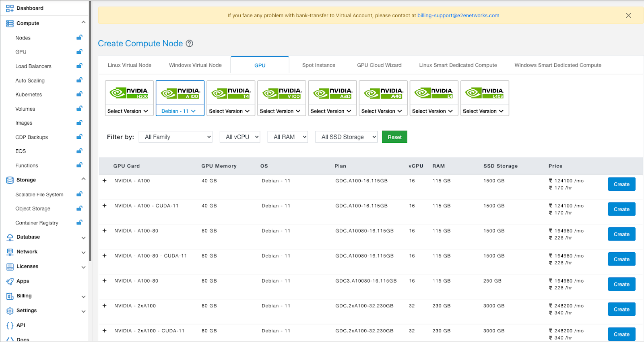Click the lock icon beside Object Storage
The height and width of the screenshot is (342, 644).
pyautogui.click(x=79, y=208)
